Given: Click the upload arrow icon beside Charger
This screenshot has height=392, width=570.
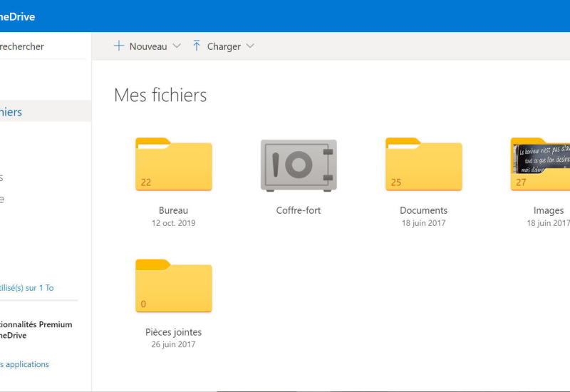Looking at the screenshot, I should pos(197,46).
